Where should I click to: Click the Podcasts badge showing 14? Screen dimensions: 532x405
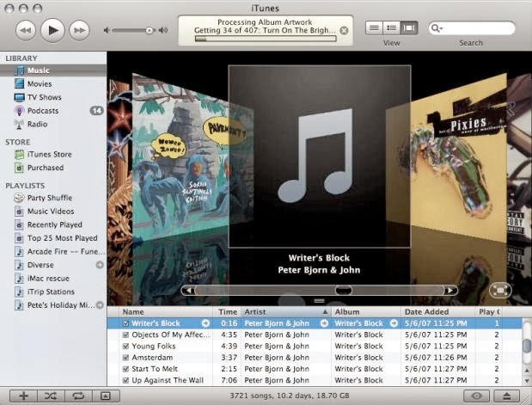[x=97, y=111]
